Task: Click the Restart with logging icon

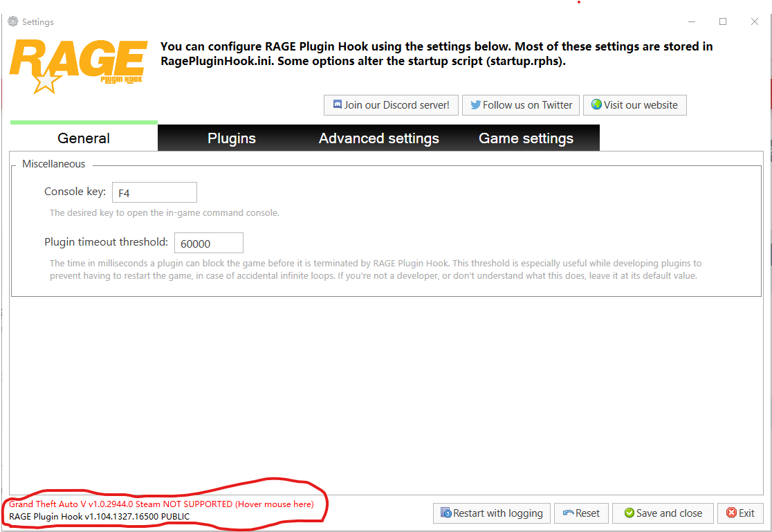Action: pyautogui.click(x=446, y=513)
